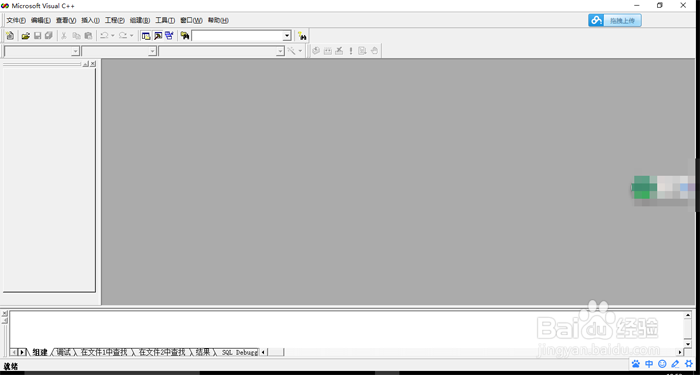Image resolution: width=700 pixels, height=375 pixels.
Task: Click the Build icon in build toolbar
Action: (x=328, y=51)
